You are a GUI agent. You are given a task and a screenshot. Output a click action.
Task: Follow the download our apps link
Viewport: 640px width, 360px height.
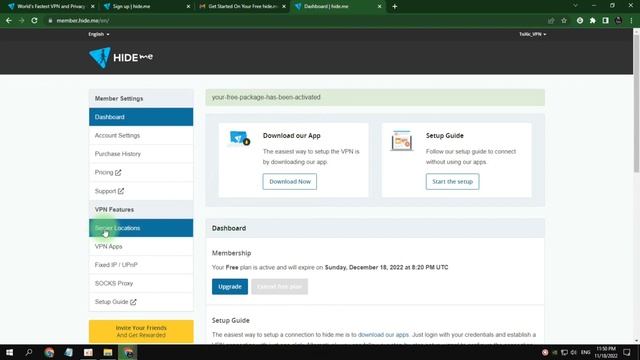[x=383, y=335]
